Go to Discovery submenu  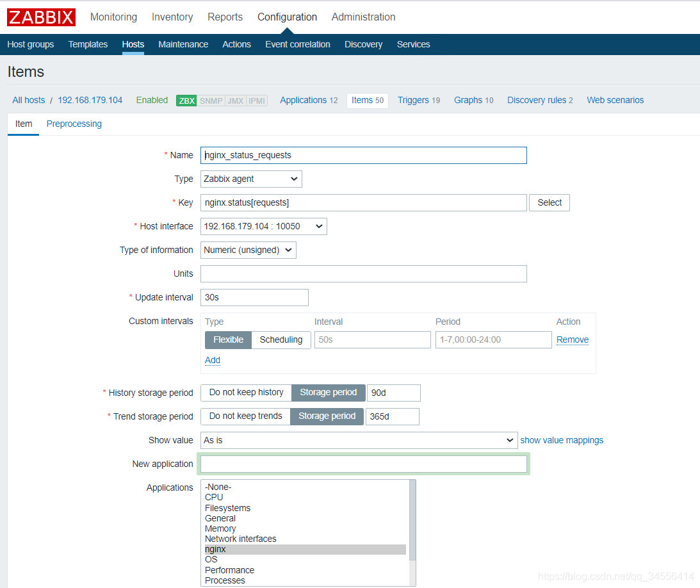pyautogui.click(x=363, y=44)
